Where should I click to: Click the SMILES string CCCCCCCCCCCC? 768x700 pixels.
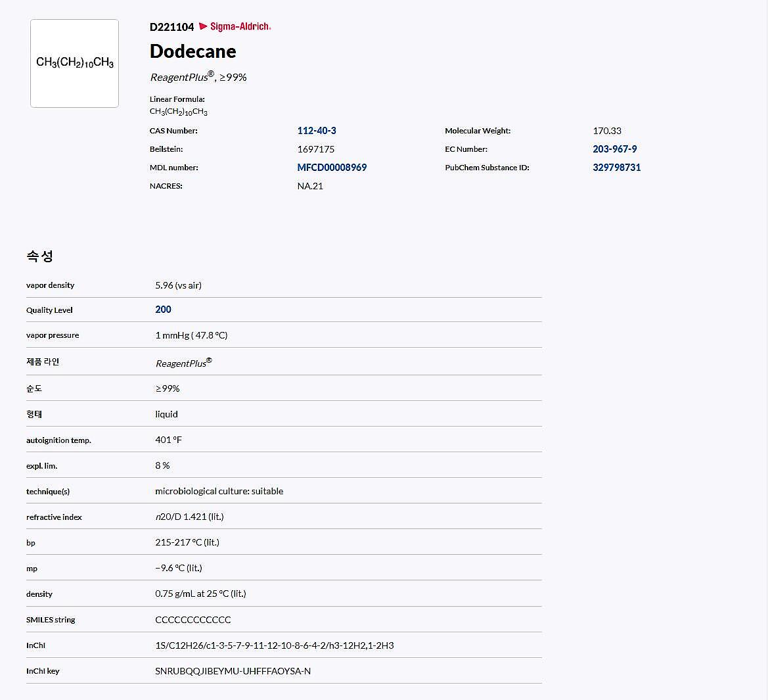click(x=193, y=620)
